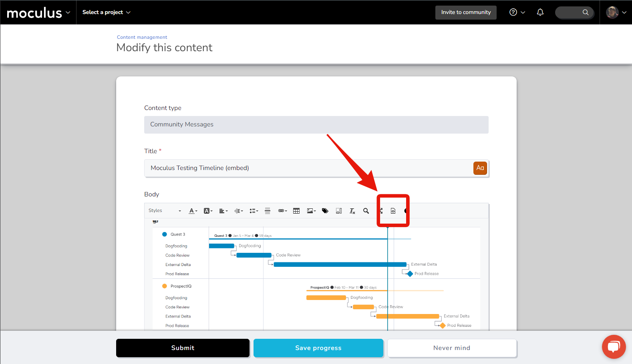Click the Quest 3 Dogfooding blue bar

[x=221, y=246]
